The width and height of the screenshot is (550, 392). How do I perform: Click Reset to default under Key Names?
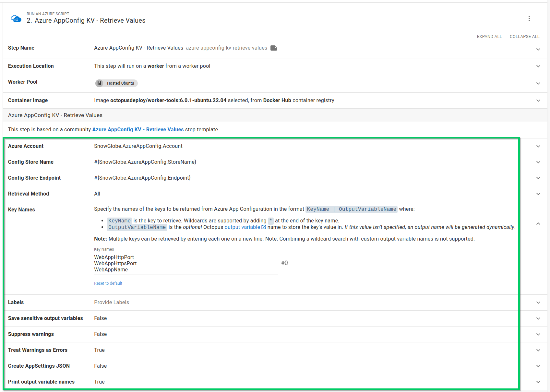point(108,283)
